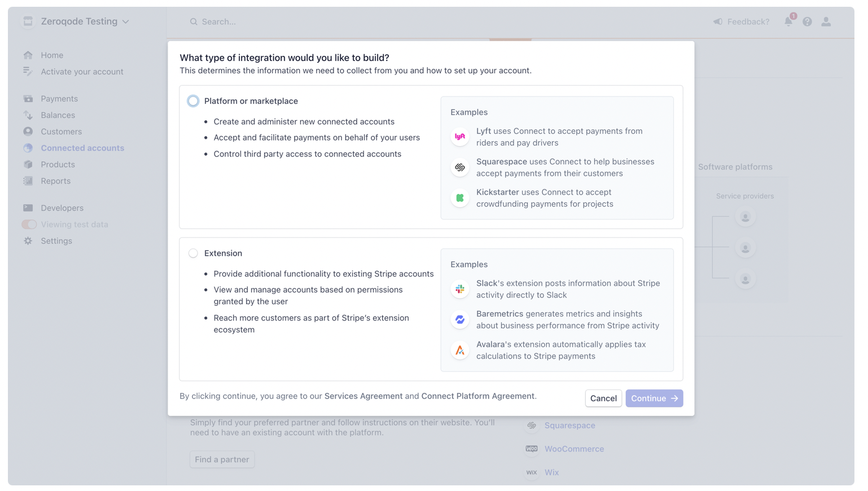Open the Services Agreement link
Viewport: 868px width, 491px height.
click(x=363, y=396)
